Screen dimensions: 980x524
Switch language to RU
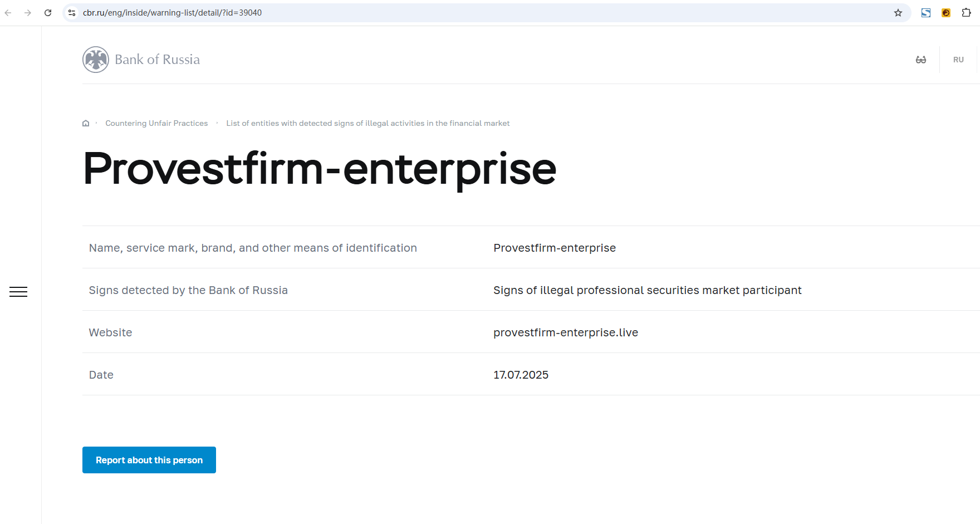pyautogui.click(x=958, y=60)
